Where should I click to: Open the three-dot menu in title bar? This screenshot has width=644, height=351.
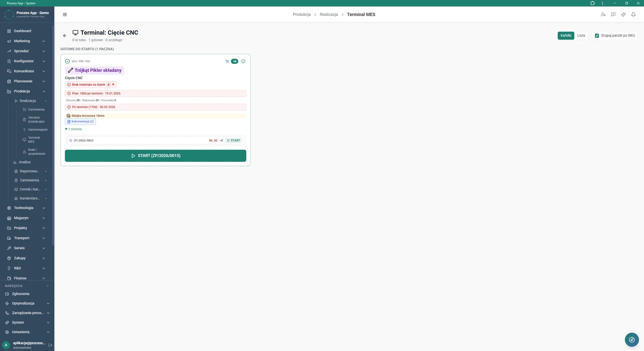click(x=603, y=3)
